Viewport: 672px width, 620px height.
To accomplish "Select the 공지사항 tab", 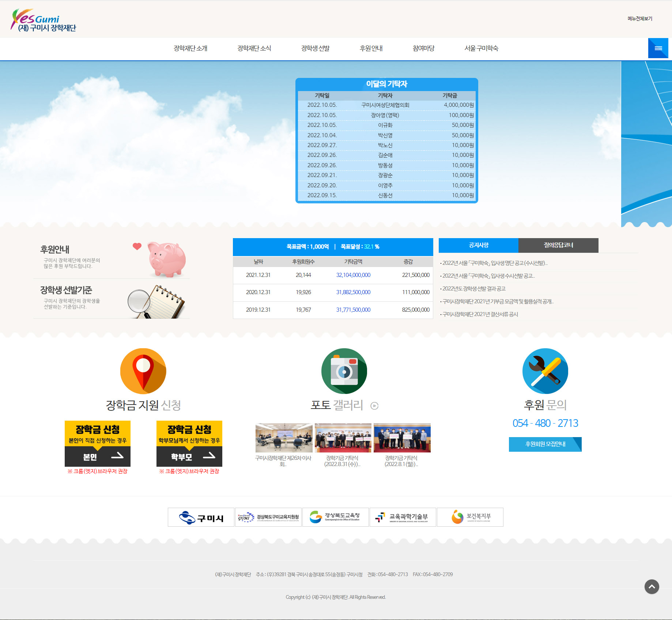I will point(478,245).
